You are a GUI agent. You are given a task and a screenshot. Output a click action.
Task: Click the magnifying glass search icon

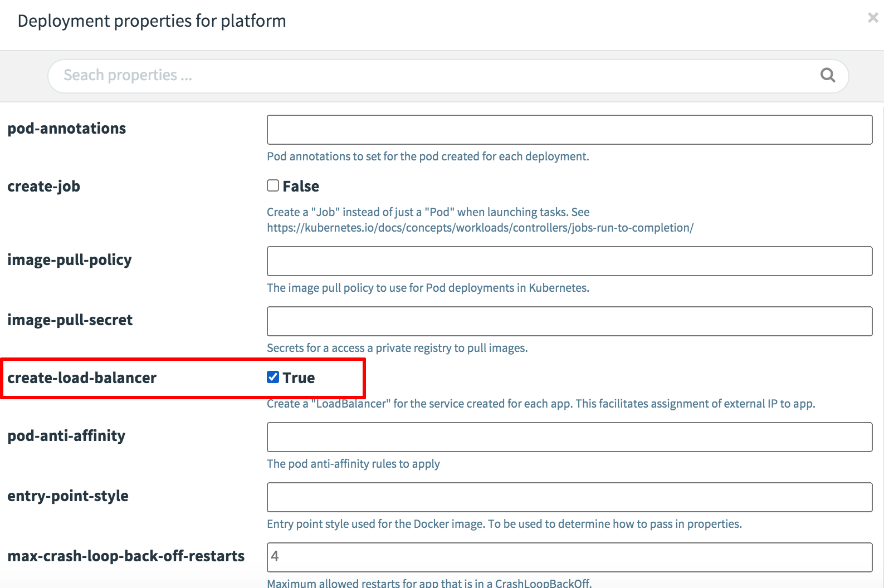tap(828, 75)
